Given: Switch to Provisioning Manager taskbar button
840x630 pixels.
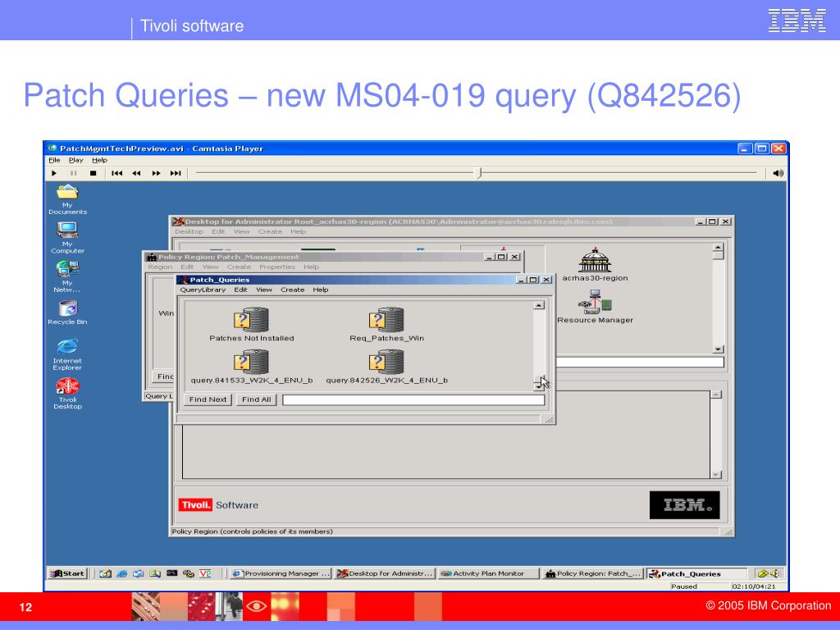Looking at the screenshot, I should (281, 573).
